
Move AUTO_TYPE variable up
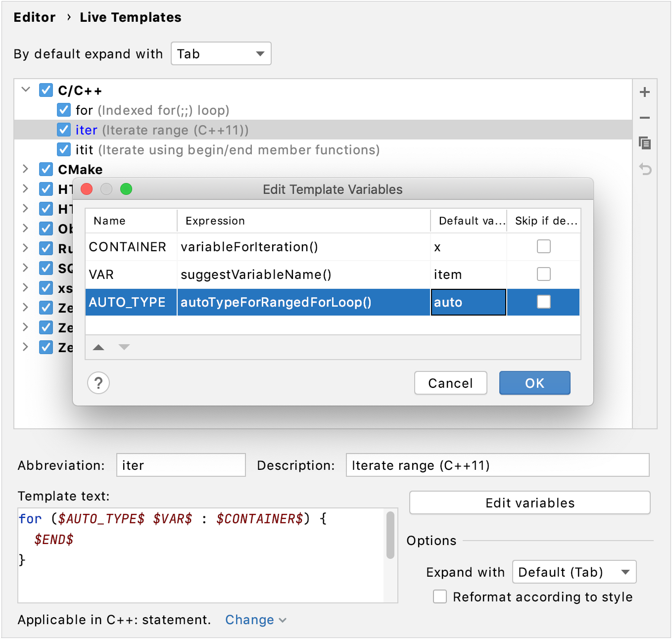click(x=98, y=347)
